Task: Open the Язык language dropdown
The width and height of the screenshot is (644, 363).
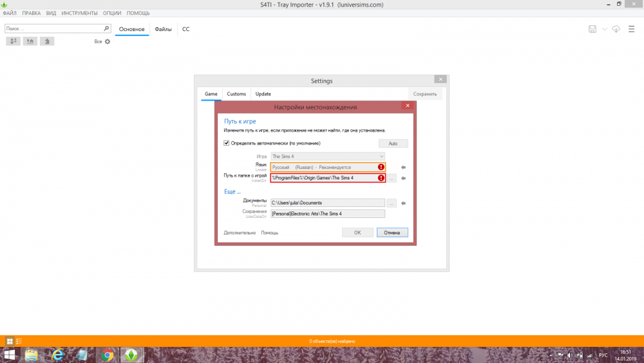Action: (328, 167)
